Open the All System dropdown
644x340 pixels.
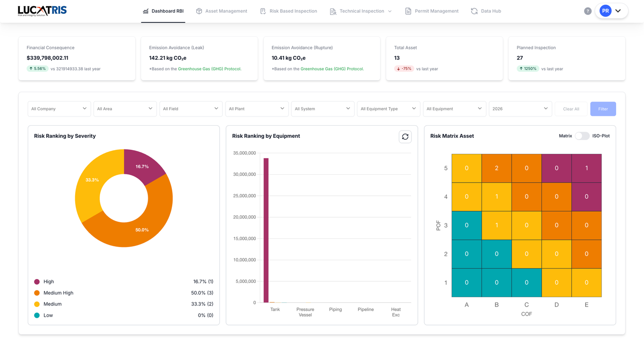point(323,109)
